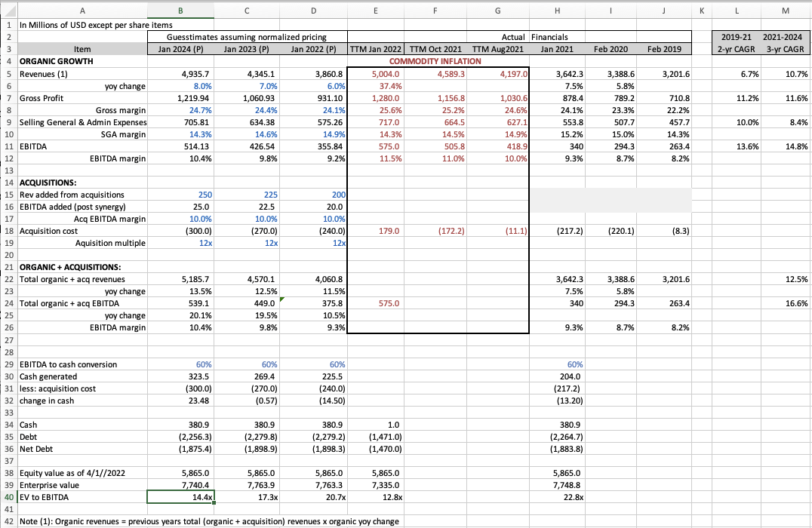Select red revenues value 5,004.0

click(x=376, y=74)
